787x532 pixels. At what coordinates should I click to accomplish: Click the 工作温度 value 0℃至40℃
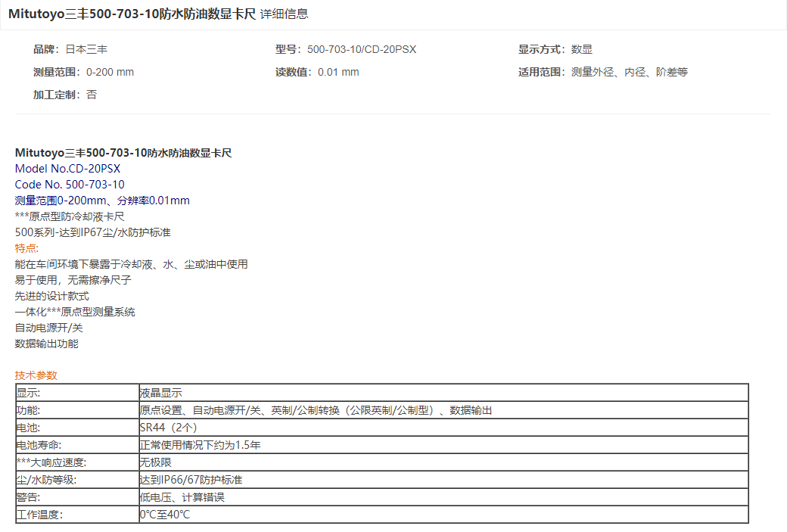164,515
